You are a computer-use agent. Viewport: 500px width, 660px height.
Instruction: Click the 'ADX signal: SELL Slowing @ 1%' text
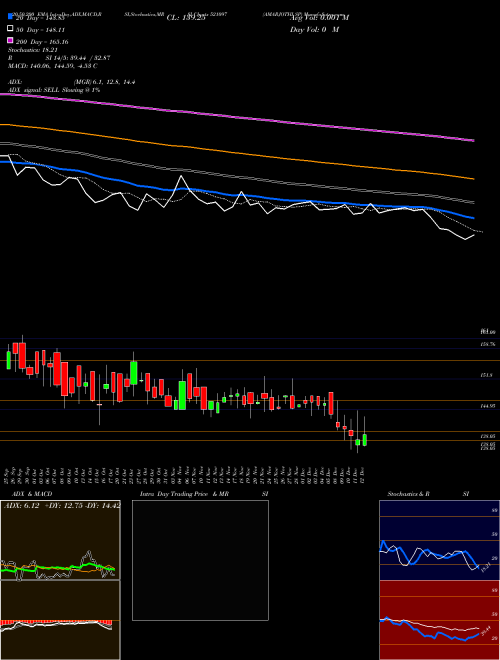click(54, 90)
